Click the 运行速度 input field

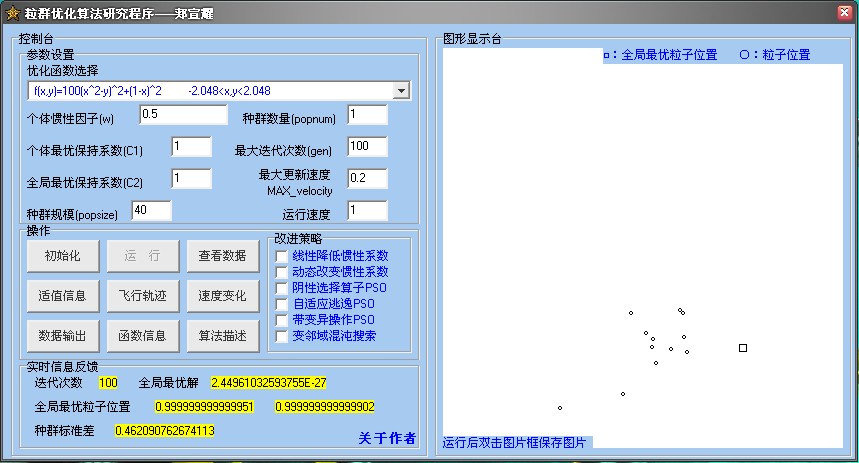click(367, 210)
